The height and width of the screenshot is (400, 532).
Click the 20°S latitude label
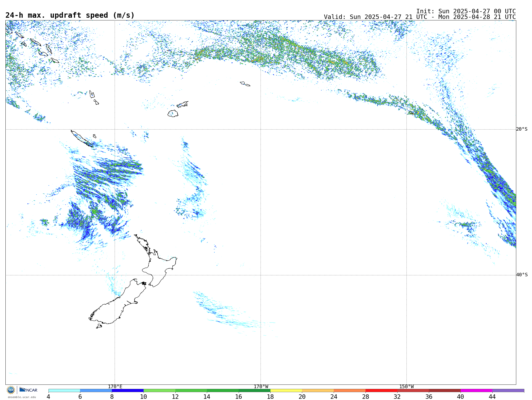point(522,129)
